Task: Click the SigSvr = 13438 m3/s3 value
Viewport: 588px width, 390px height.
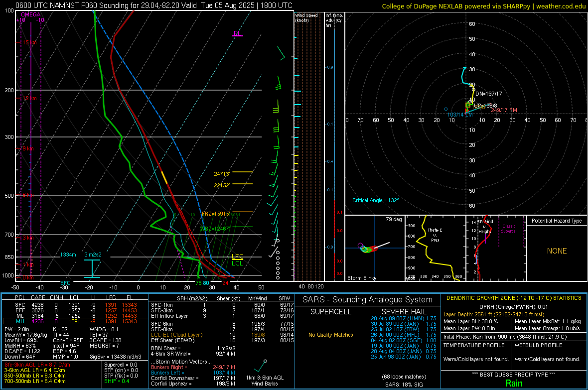Action: (x=116, y=357)
